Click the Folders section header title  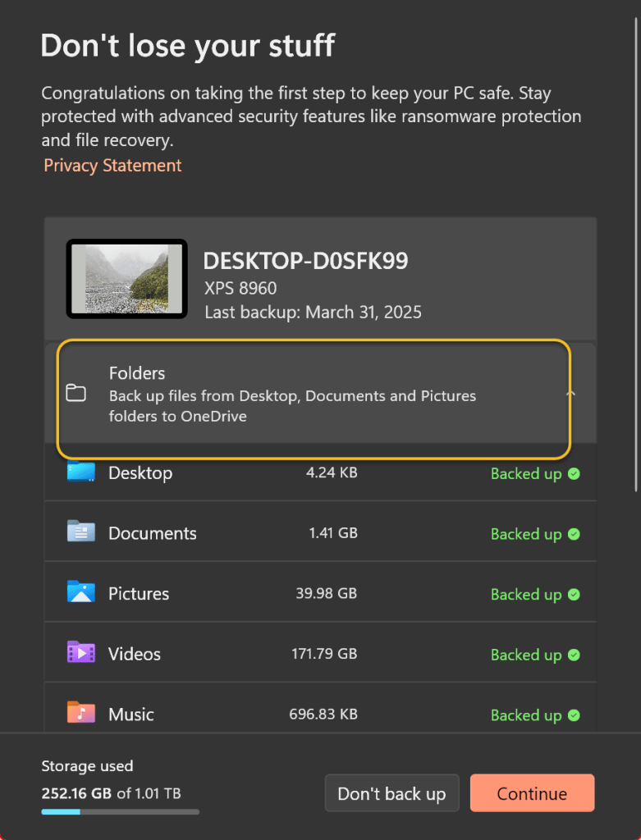coord(137,373)
